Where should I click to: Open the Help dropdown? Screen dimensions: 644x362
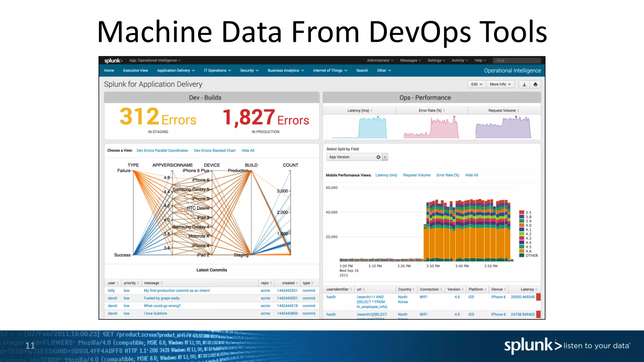point(480,60)
